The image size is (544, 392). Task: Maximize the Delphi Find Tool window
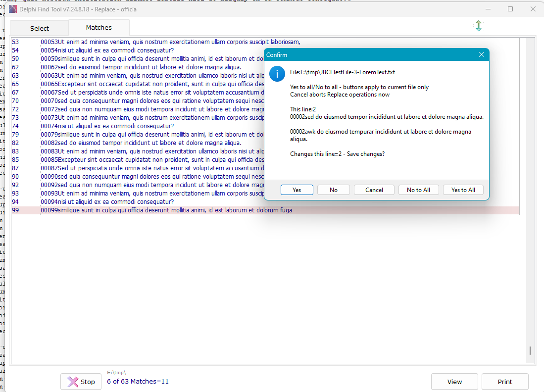click(x=510, y=9)
